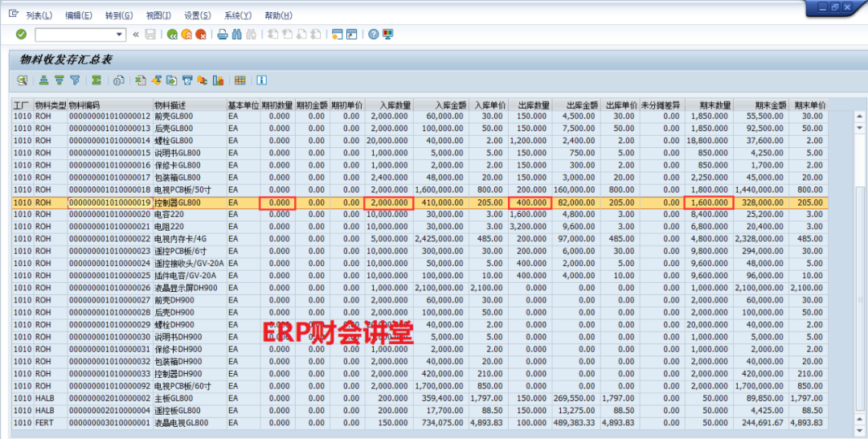Open the 设置(S) menu
This screenshot has width=868, height=439.
[197, 15]
